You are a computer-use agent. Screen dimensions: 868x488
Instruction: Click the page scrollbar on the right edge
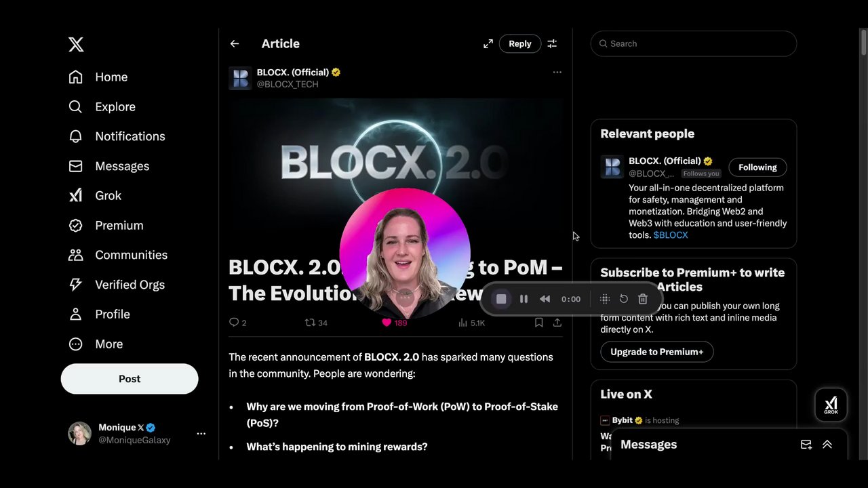863,42
